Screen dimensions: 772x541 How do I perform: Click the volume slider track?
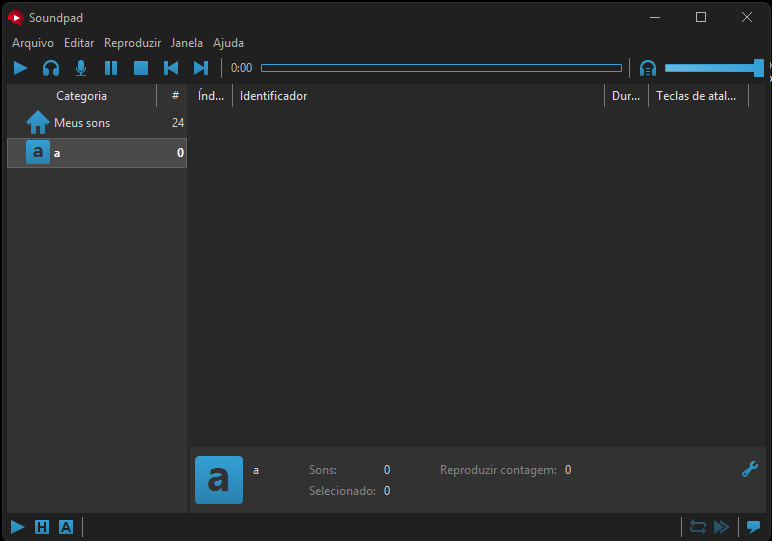(708, 68)
